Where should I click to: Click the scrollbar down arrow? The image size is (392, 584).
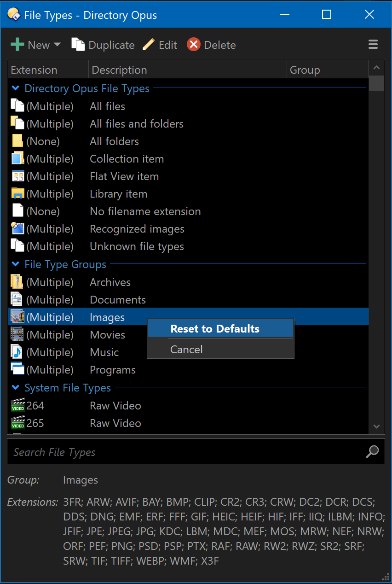[376, 426]
